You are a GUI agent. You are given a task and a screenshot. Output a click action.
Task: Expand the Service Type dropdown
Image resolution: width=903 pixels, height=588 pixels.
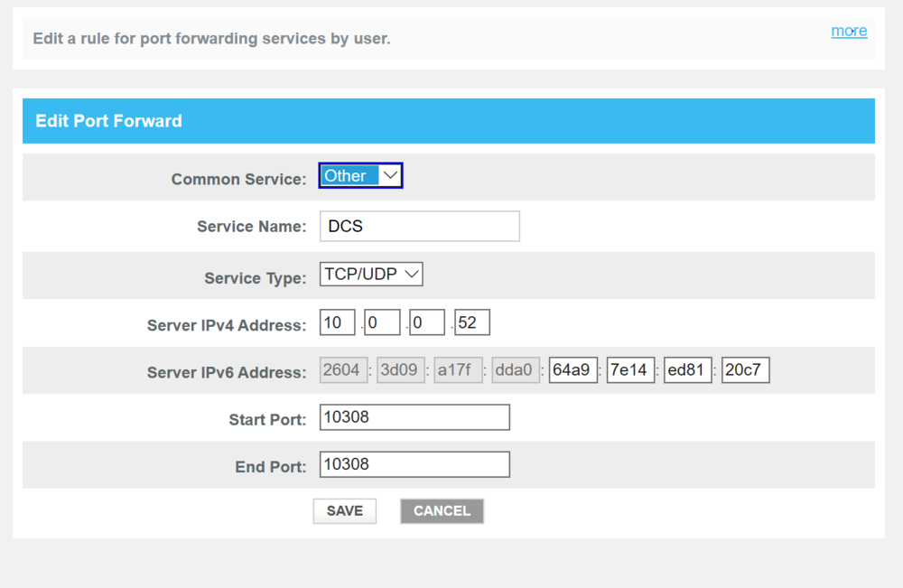371,275
